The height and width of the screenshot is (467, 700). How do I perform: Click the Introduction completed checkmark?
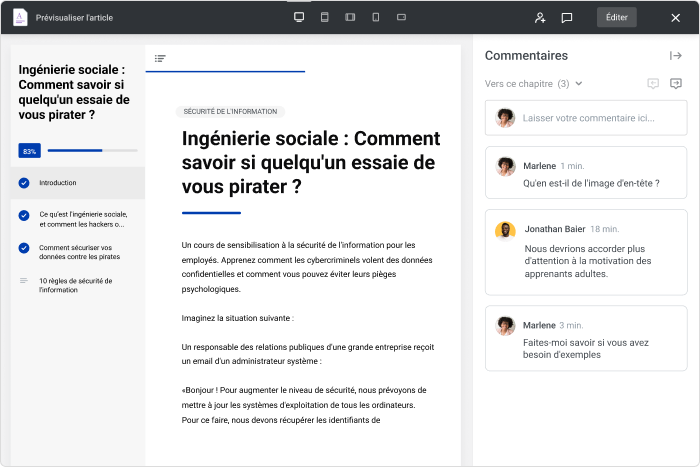click(x=24, y=183)
